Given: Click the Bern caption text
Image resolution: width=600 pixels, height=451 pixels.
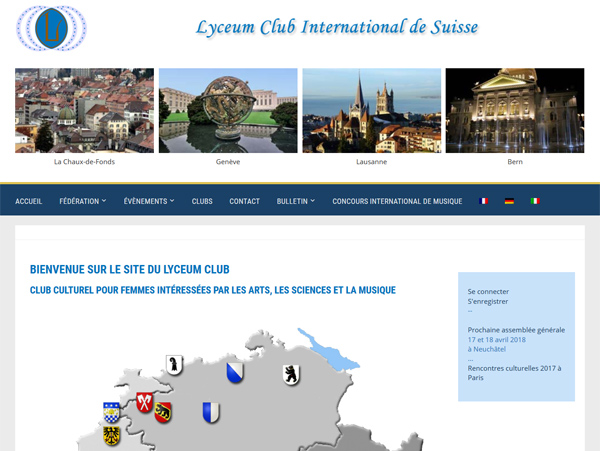Looking at the screenshot, I should tap(515, 162).
